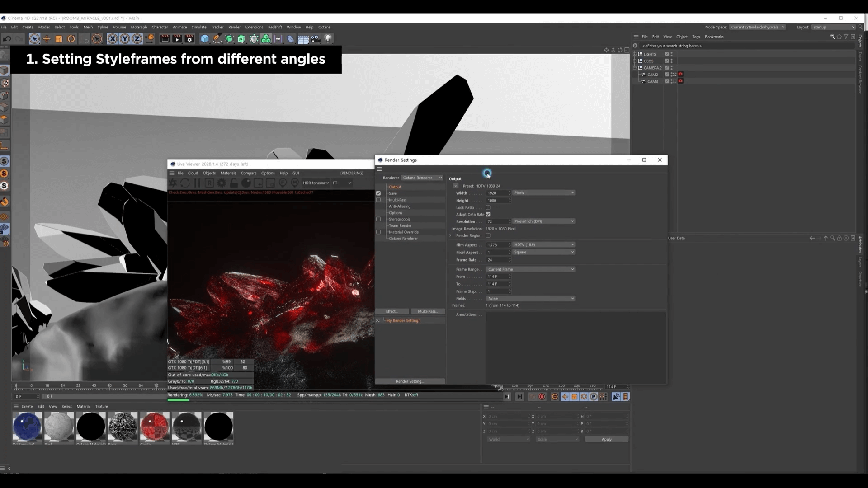Viewport: 868px width, 488px height.
Task: Add a Cube primitive object
Action: click(205, 39)
